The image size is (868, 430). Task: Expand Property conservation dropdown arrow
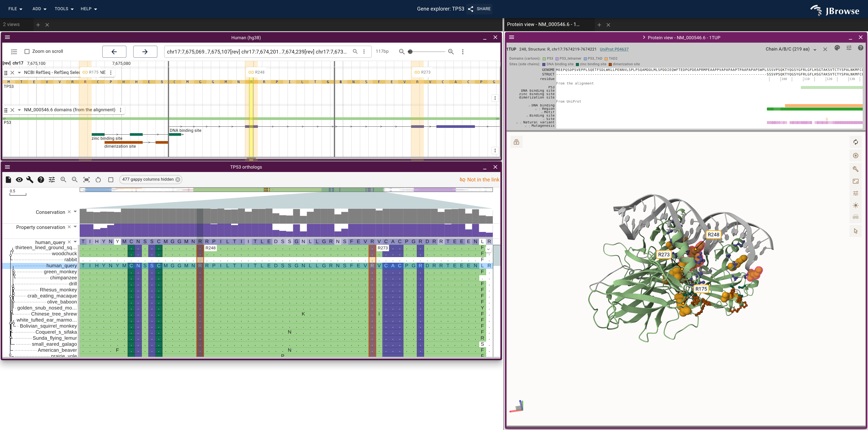[75, 227]
